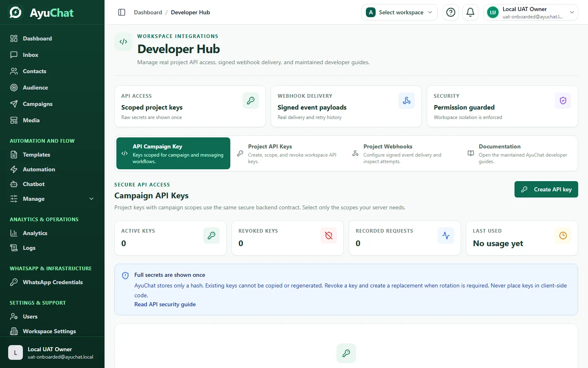Image resolution: width=588 pixels, height=368 pixels.
Task: Click the key icon in empty state
Action: point(346,353)
